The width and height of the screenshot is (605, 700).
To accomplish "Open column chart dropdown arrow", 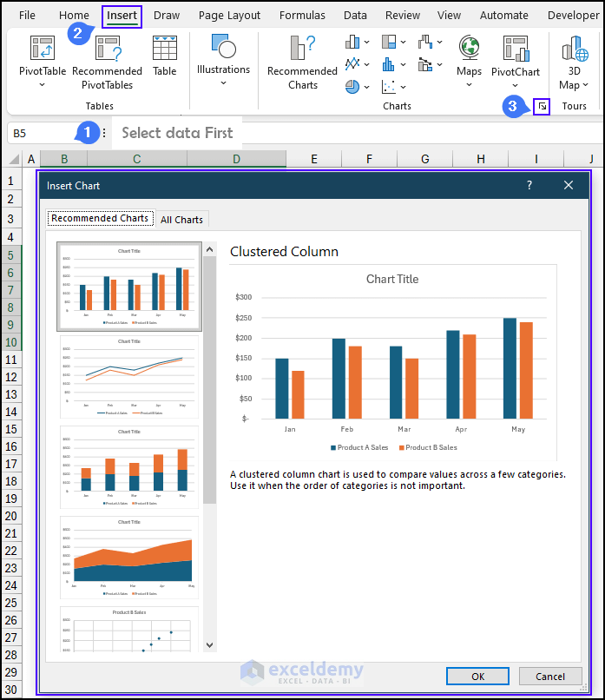I will (367, 43).
